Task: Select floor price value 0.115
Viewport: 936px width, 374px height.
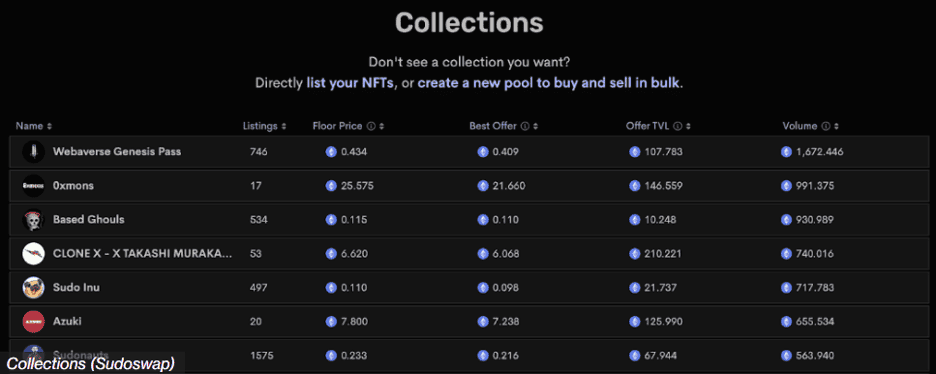Action: pos(354,220)
